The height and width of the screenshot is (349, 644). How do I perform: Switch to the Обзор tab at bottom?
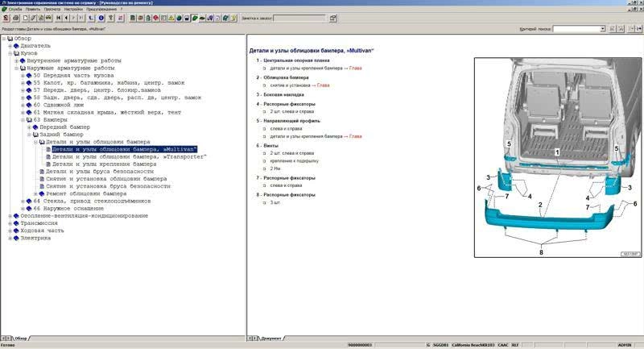(21, 339)
